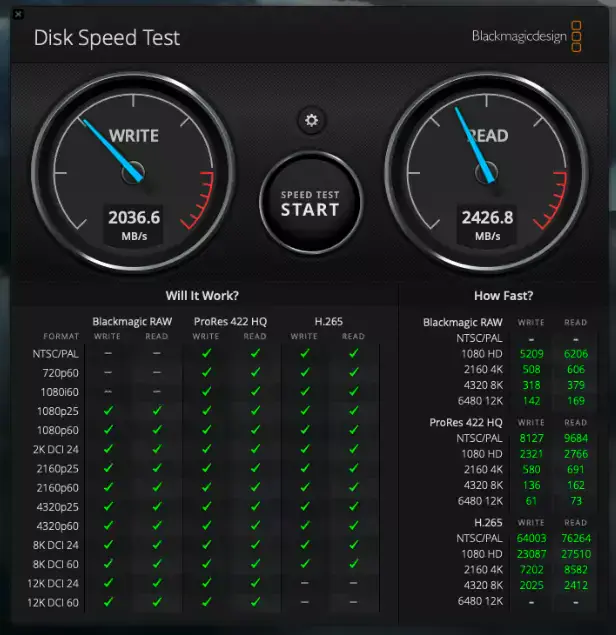616x635 pixels.
Task: Click the Speed Test Start button
Action: click(311, 203)
